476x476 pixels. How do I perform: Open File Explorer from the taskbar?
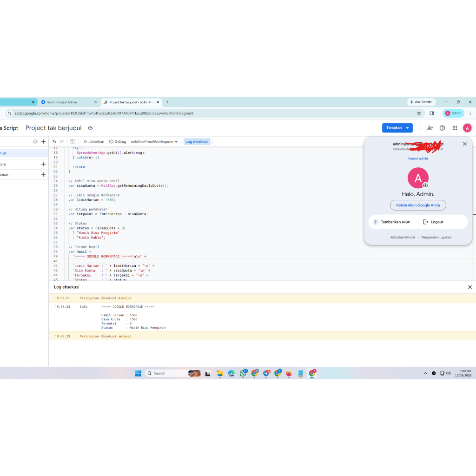220,373
